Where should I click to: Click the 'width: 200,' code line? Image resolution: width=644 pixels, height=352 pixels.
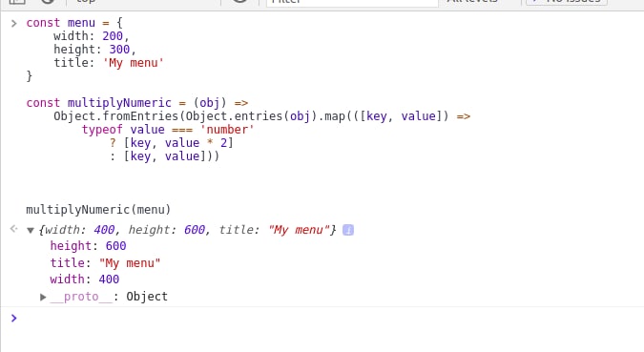click(x=92, y=36)
